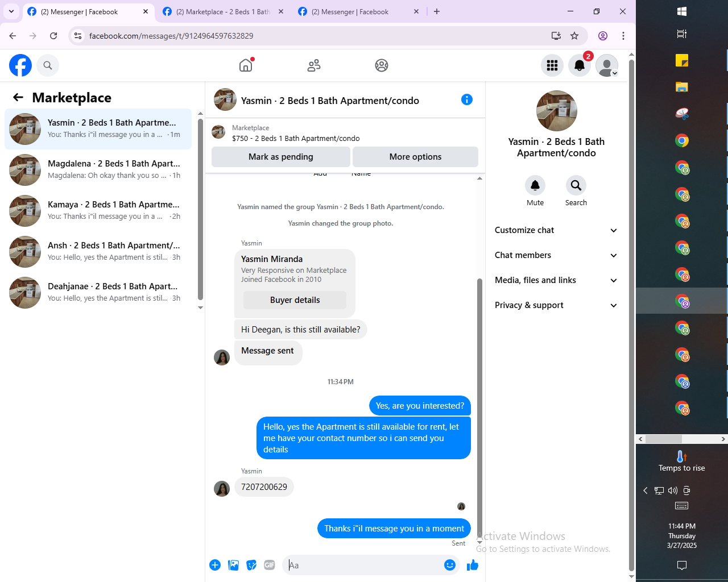Click the Mark as pending button

click(281, 157)
